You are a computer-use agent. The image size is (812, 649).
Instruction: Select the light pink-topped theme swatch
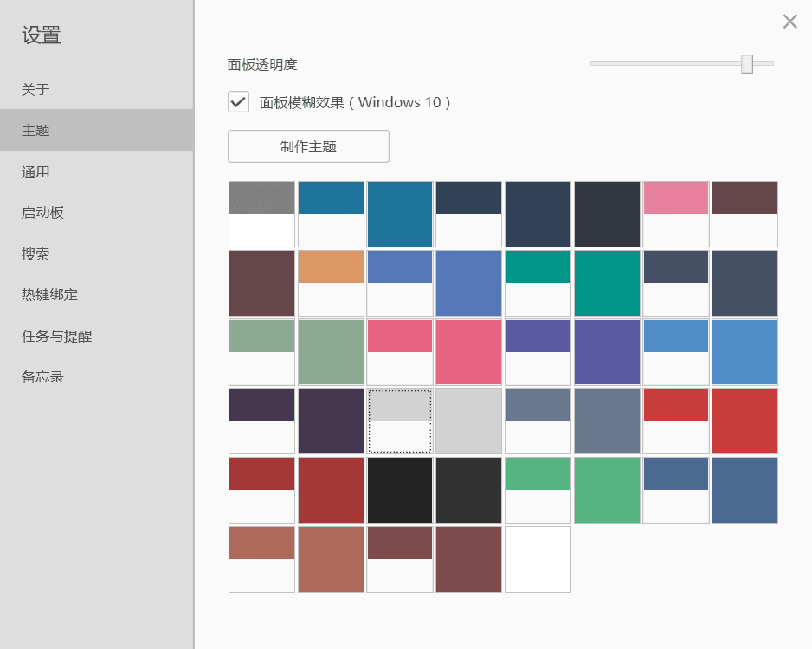click(x=676, y=214)
